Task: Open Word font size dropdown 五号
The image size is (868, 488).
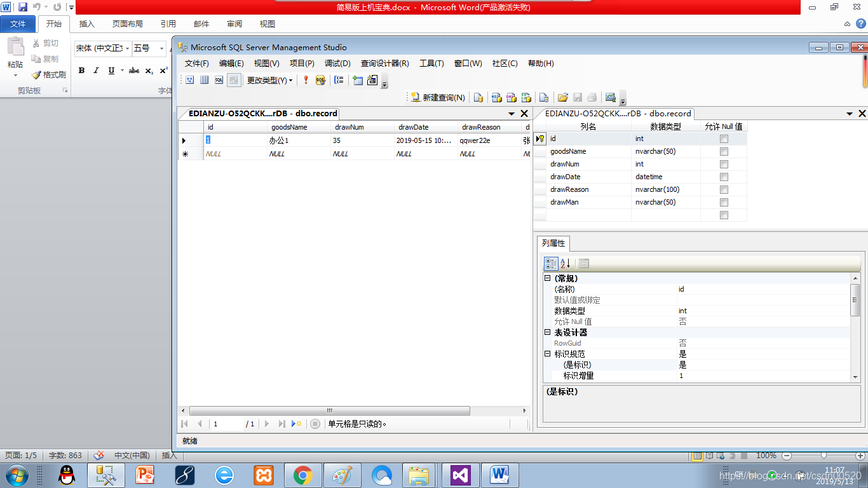Action: click(x=162, y=48)
